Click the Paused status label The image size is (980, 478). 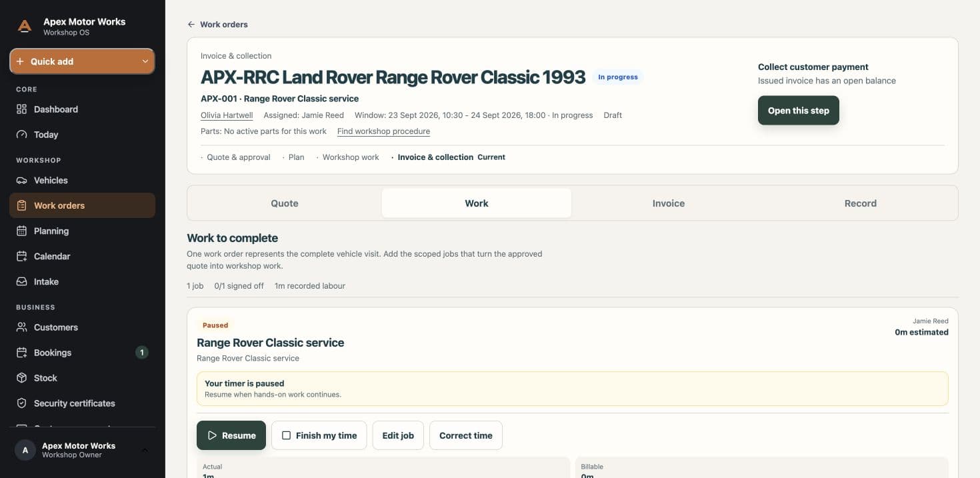coord(215,325)
